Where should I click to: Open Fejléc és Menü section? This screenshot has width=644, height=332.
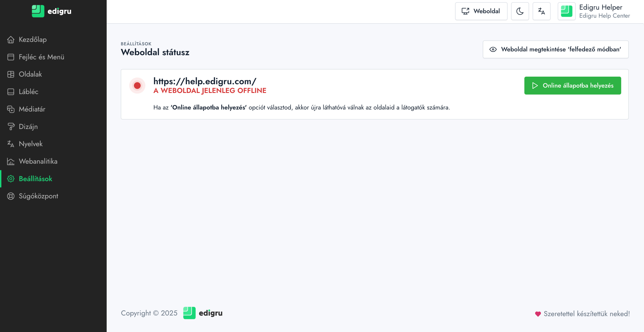tap(42, 57)
